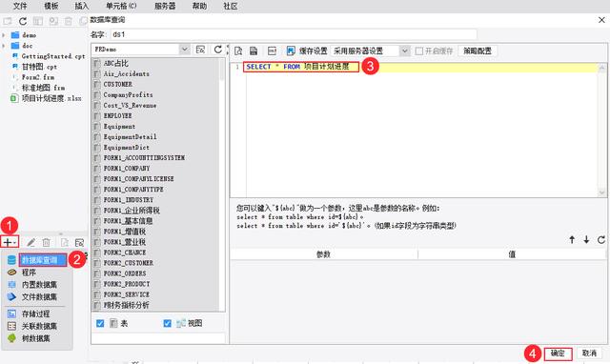This screenshot has width=610, height=364.
Task: Uncheck the 视图 views checkbox
Action: [168, 323]
